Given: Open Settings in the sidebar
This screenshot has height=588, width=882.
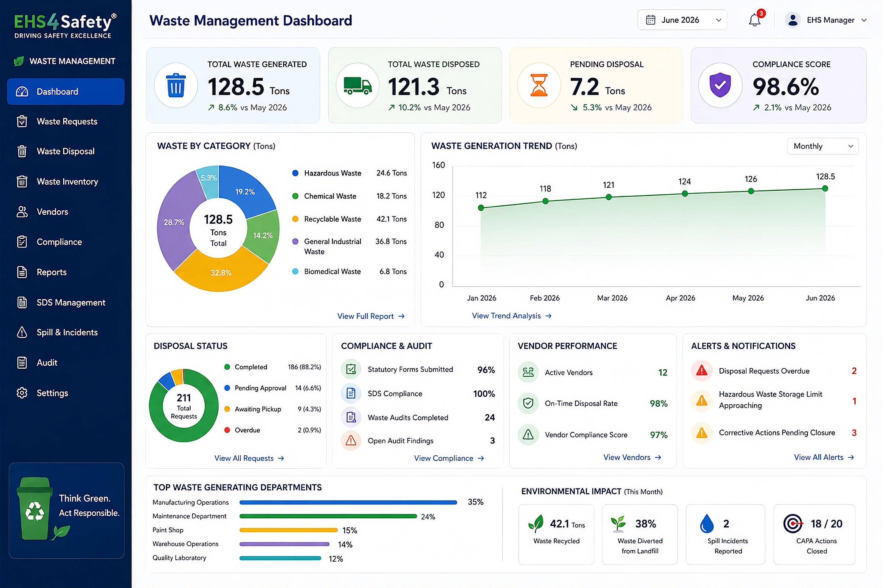Looking at the screenshot, I should click(66, 393).
